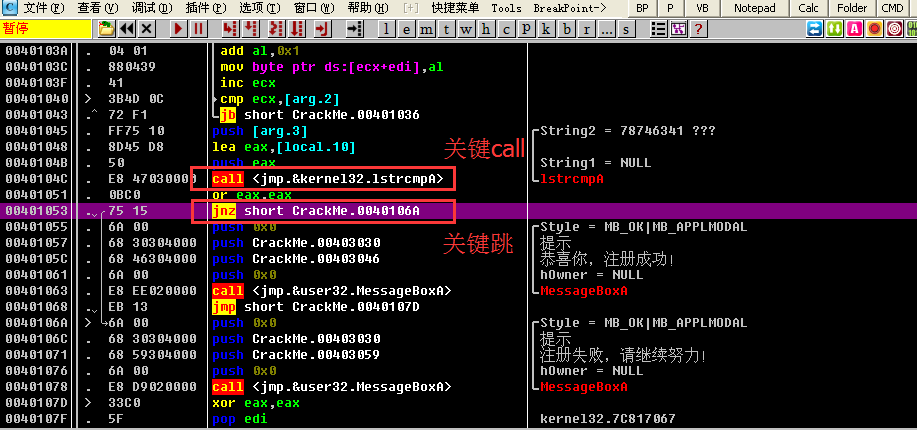
Task: Show Call stack with 'k' button
Action: 546,29
